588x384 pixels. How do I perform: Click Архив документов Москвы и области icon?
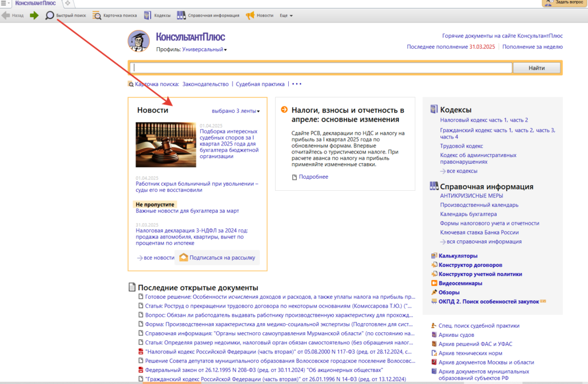[434, 362]
